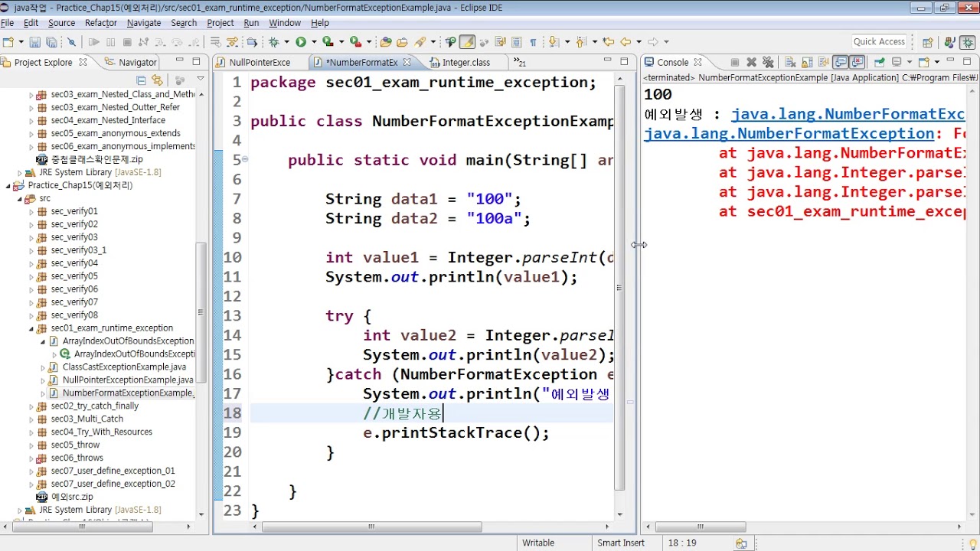Toggle Link with Editor in Project Explorer
Viewport: 980px width, 551px height.
[x=157, y=80]
